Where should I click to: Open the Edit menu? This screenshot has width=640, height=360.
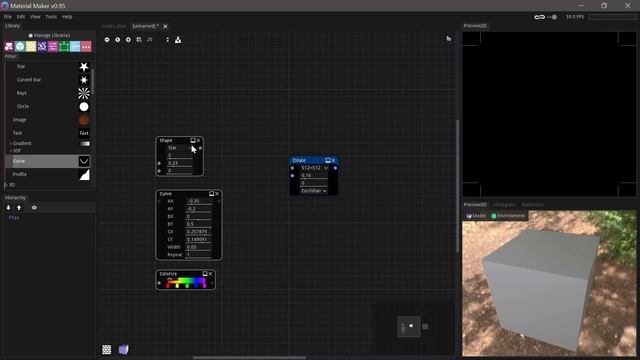21,17
